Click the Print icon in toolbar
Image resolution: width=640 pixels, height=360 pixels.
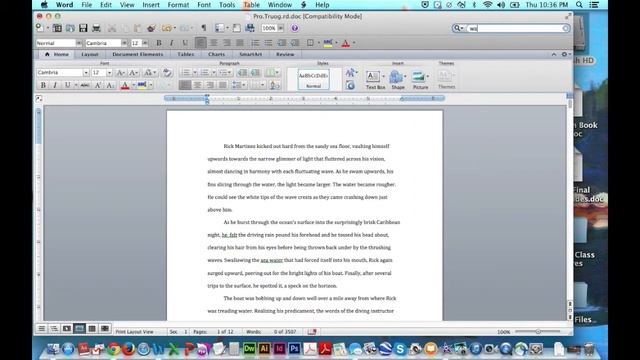(x=96, y=28)
